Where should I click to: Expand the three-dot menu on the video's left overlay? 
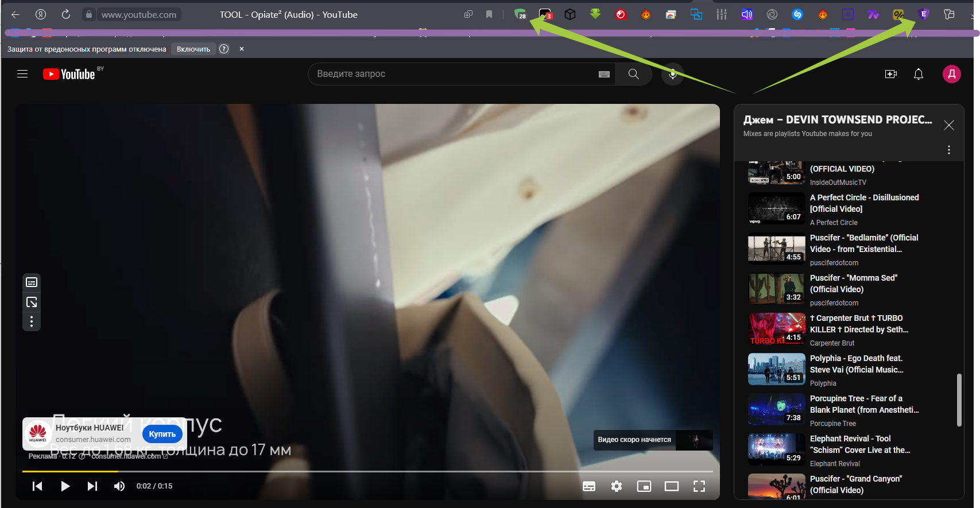click(x=32, y=321)
